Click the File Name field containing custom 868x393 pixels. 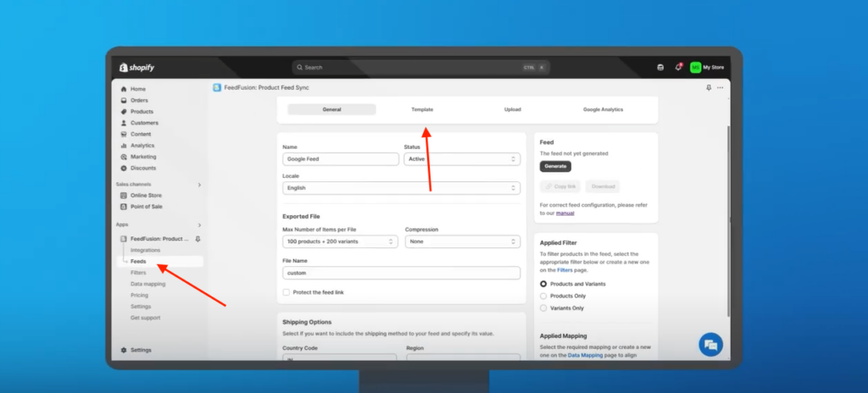coord(401,273)
